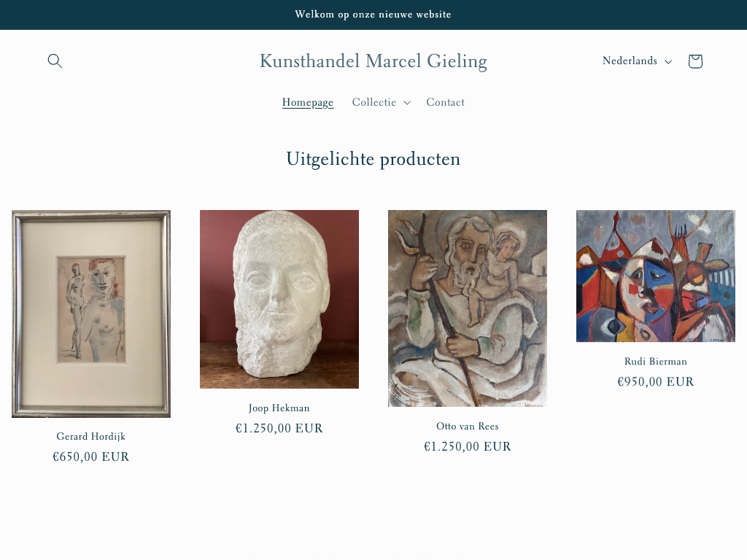Open the shopping cart icon
The width and height of the screenshot is (747, 560).
point(695,61)
